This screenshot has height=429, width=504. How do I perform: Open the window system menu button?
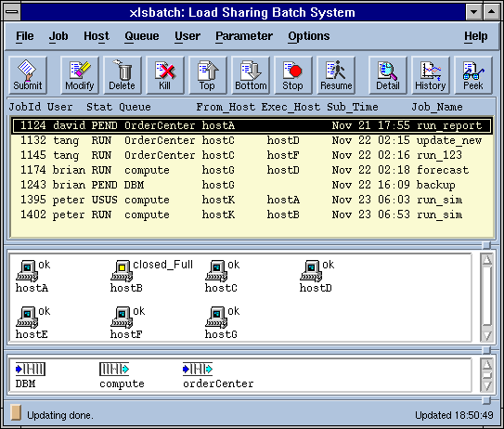click(x=12, y=12)
